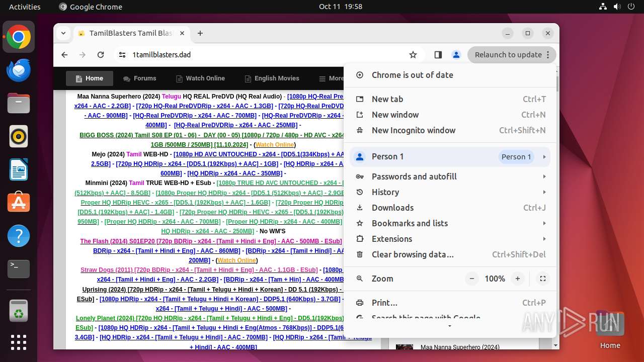Open Downloads from Chrome menu
The width and height of the screenshot is (644, 362).
tap(450, 208)
